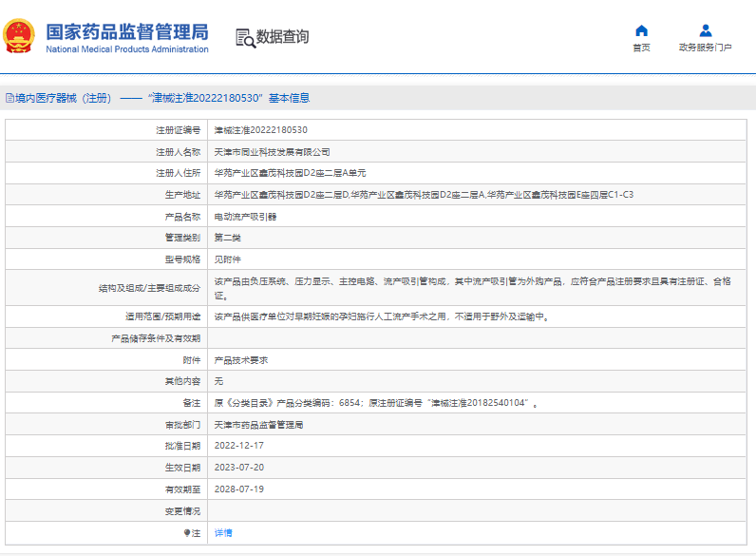This screenshot has height=556, width=756.
Task: Open the 首页 home icon
Action: 641,30
